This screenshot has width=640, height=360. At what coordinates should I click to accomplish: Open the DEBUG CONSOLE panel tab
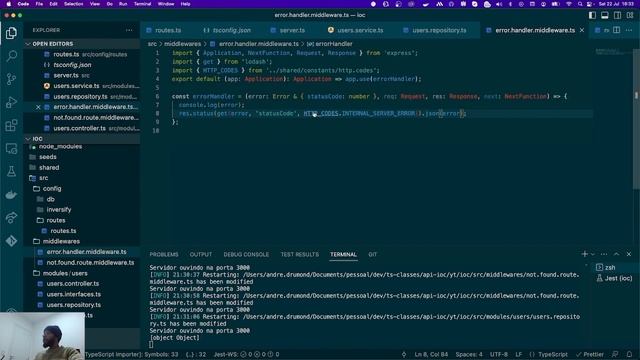pos(246,254)
